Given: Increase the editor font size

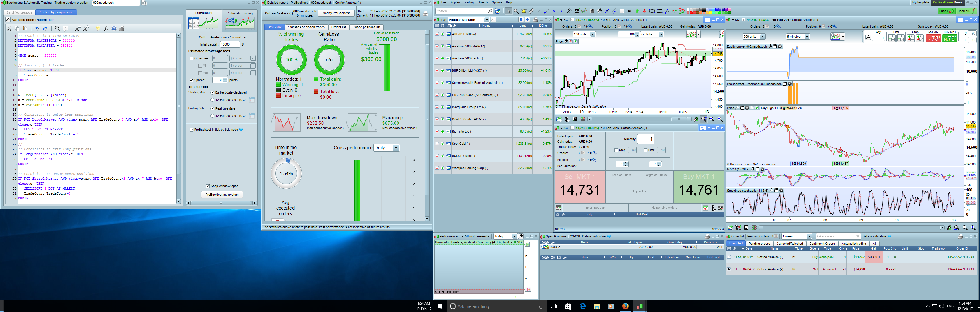Looking at the screenshot, I should 86,28.
